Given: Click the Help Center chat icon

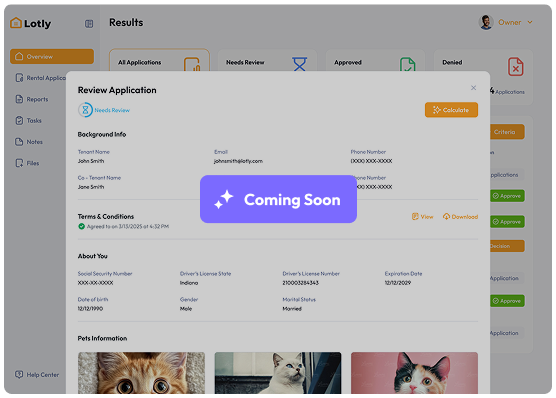Looking at the screenshot, I should click(19, 374).
